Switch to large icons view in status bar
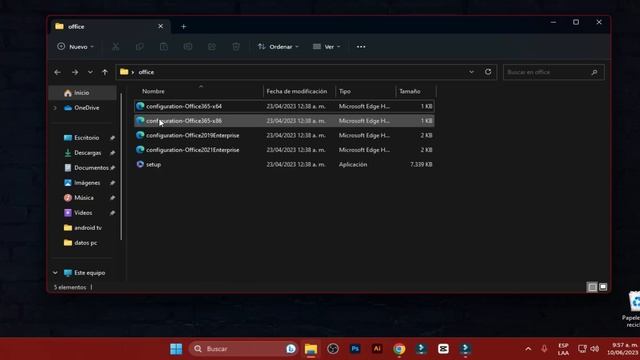640x360 pixels. [x=603, y=287]
